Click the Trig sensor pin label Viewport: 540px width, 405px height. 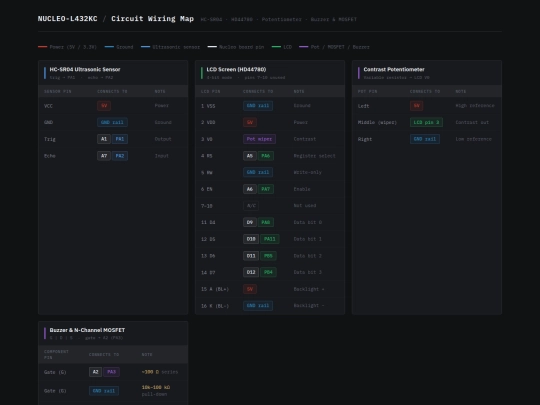point(50,139)
